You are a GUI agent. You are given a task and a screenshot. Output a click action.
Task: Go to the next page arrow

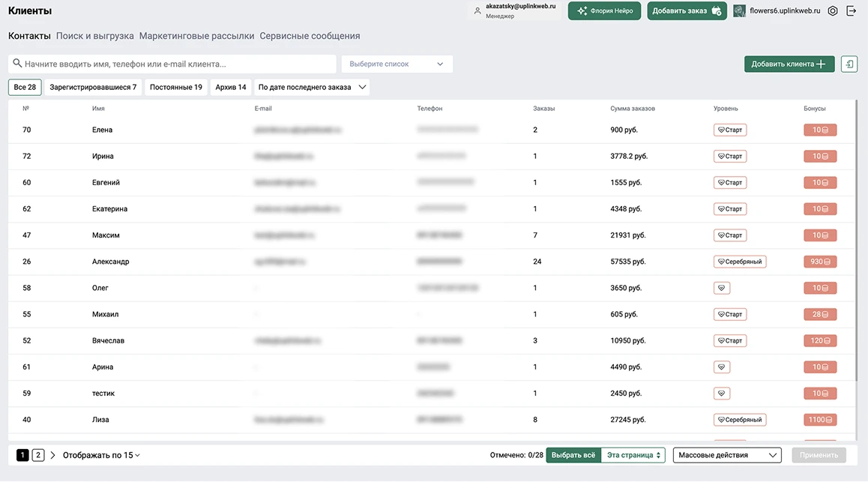[x=52, y=456]
